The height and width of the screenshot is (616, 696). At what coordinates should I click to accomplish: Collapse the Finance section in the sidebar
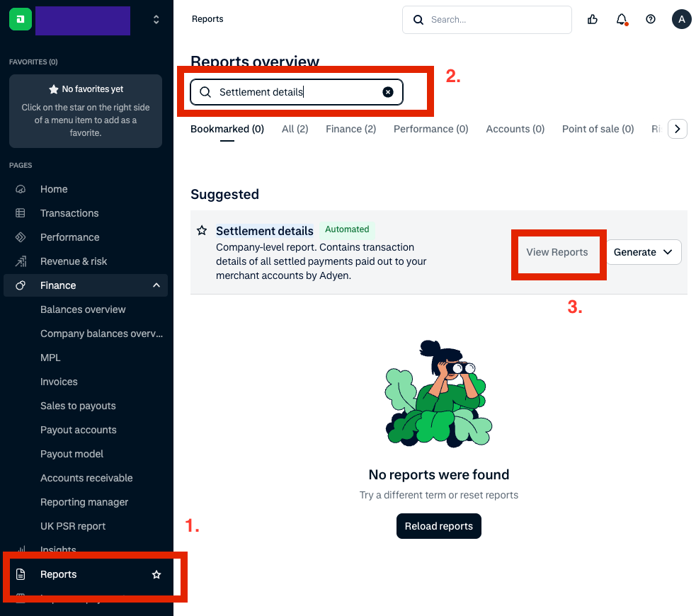156,285
